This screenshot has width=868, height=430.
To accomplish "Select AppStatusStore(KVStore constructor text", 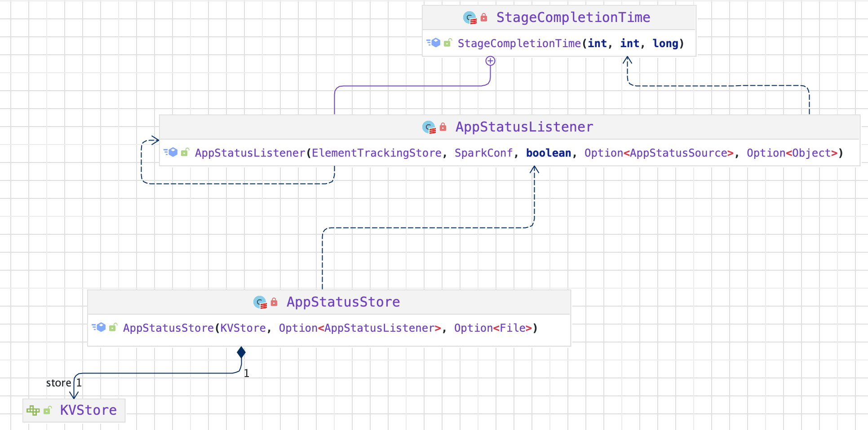I will click(x=195, y=328).
